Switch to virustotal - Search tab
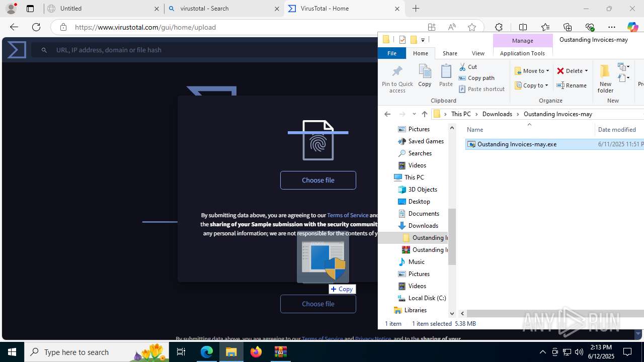Viewport: 644px width, 362px height. pos(224,9)
